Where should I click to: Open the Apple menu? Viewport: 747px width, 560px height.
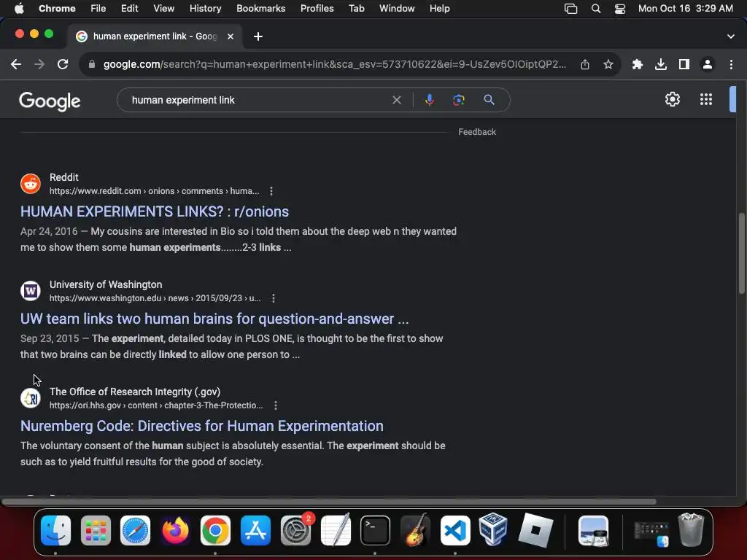point(19,8)
